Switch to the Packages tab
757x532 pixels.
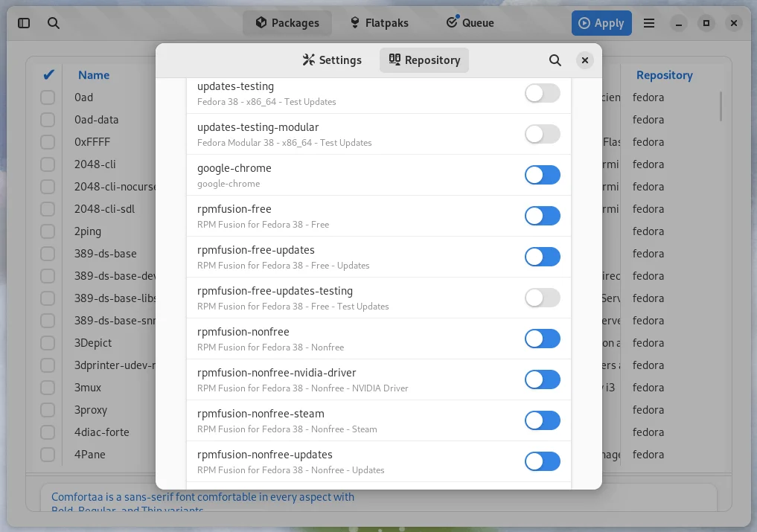coord(287,22)
